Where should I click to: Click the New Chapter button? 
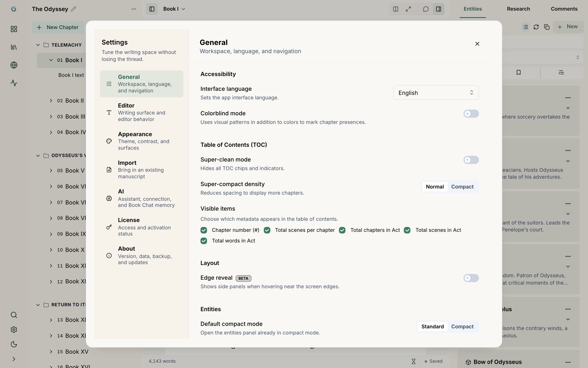tap(58, 27)
